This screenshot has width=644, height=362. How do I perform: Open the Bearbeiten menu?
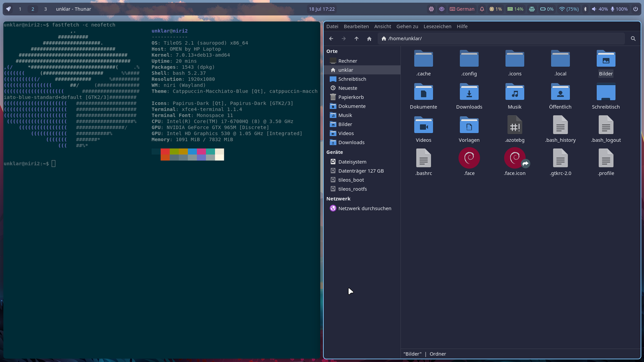coord(356,26)
